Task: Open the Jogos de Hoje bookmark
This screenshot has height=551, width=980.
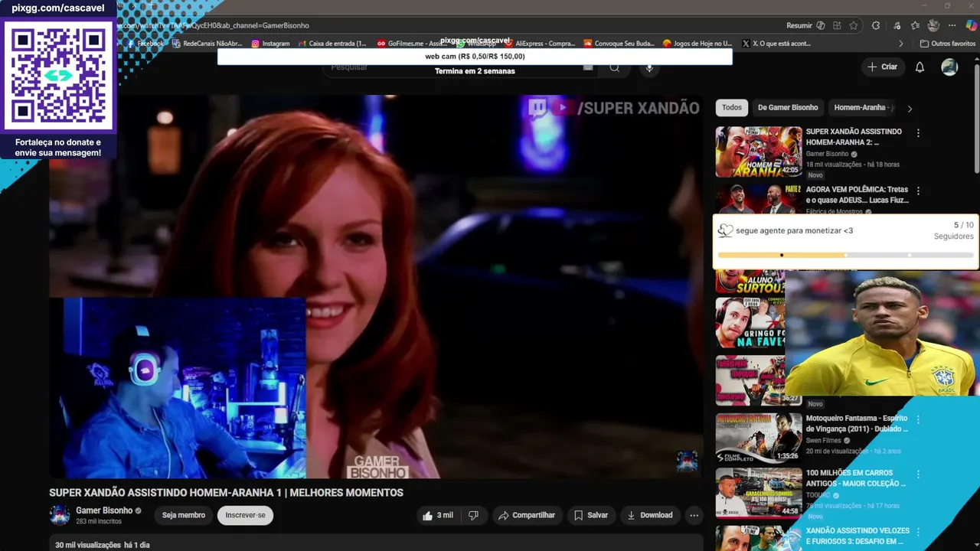Action: click(x=698, y=44)
